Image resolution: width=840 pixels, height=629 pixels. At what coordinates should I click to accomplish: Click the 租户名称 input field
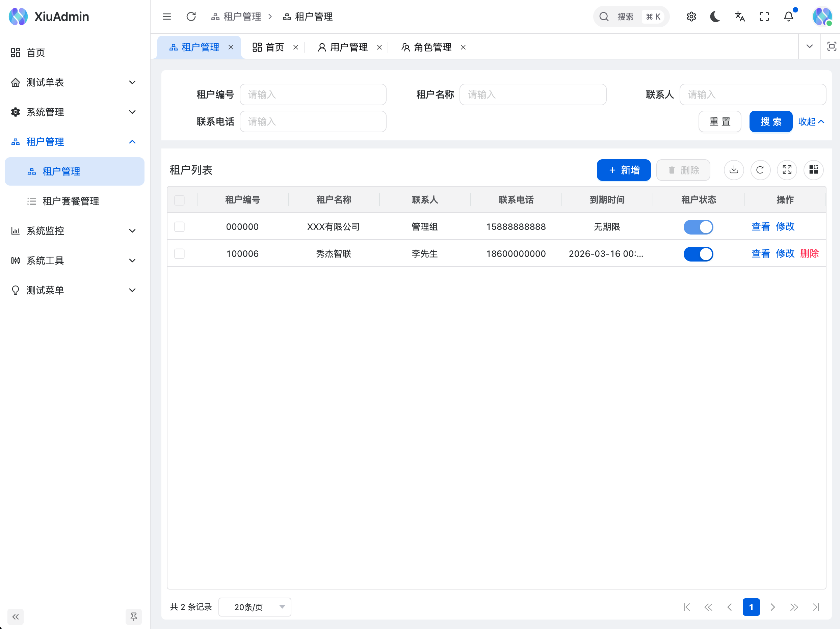pyautogui.click(x=533, y=94)
